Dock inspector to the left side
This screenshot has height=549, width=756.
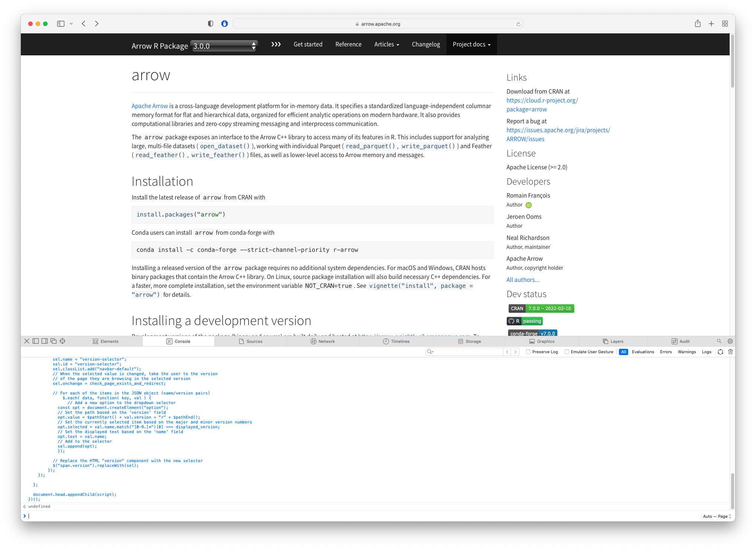point(36,341)
